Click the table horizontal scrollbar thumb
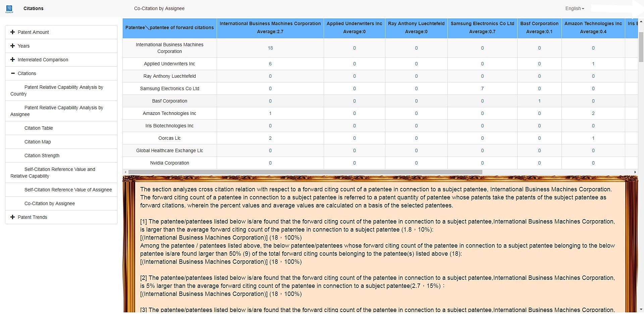644x314 pixels. (305, 172)
